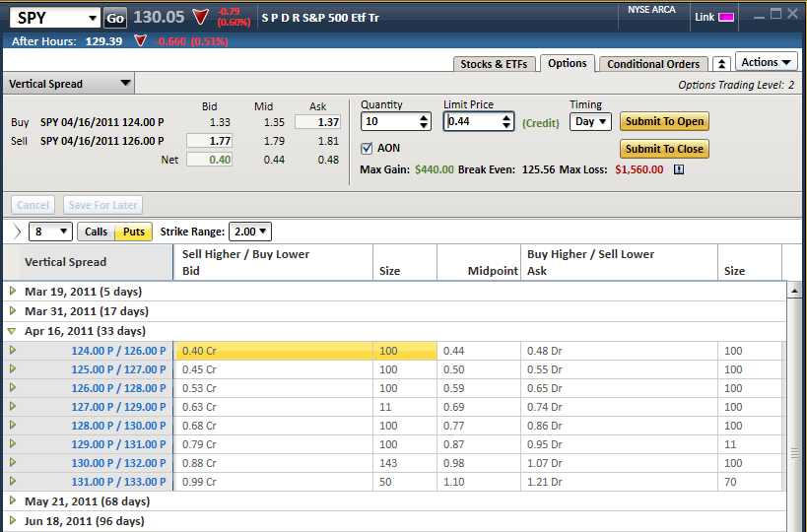The height and width of the screenshot is (532, 807).
Task: Click the 0.68 Cr bid cell
Action: point(274,426)
